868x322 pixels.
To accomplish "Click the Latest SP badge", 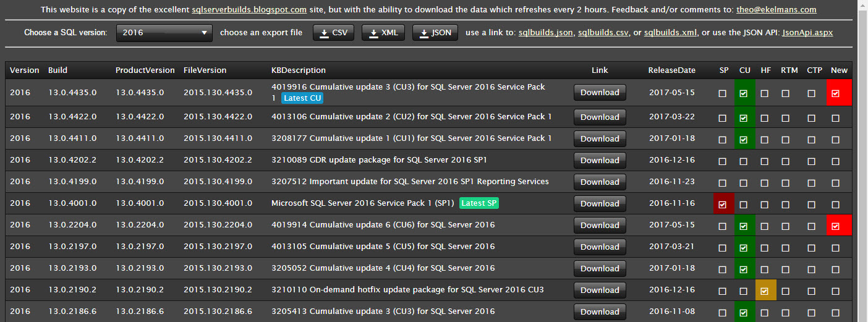I will (479, 203).
